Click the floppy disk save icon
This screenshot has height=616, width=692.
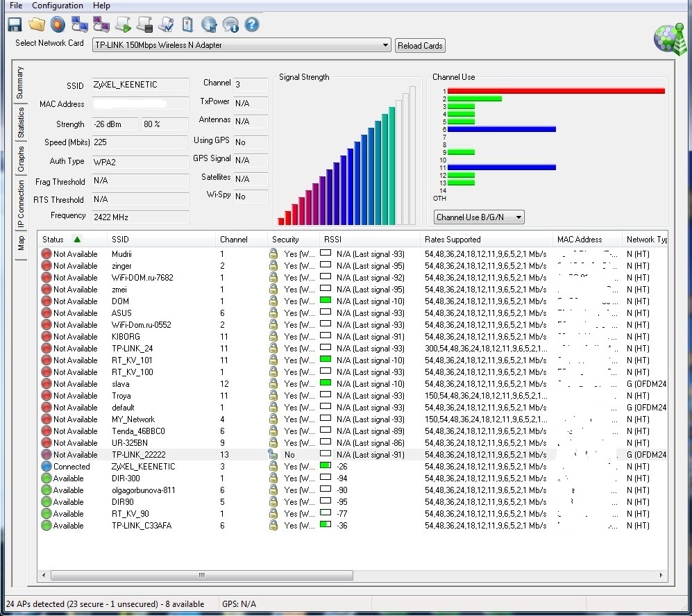tap(15, 25)
